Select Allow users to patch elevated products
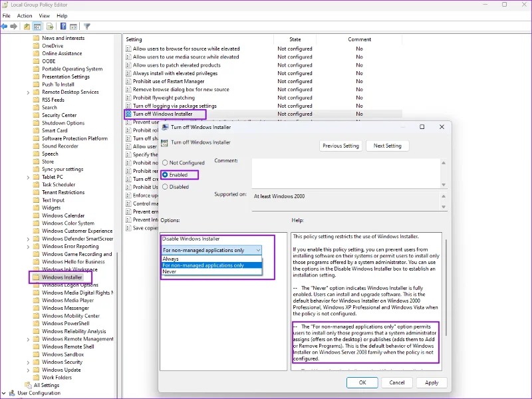Screen dimensions: 532x399 click(x=176, y=65)
